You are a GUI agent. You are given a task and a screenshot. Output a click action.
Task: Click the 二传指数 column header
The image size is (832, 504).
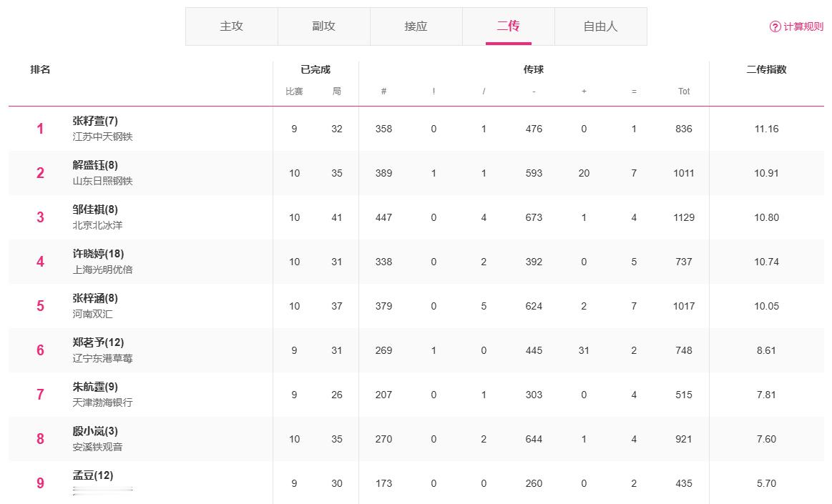pyautogui.click(x=766, y=69)
